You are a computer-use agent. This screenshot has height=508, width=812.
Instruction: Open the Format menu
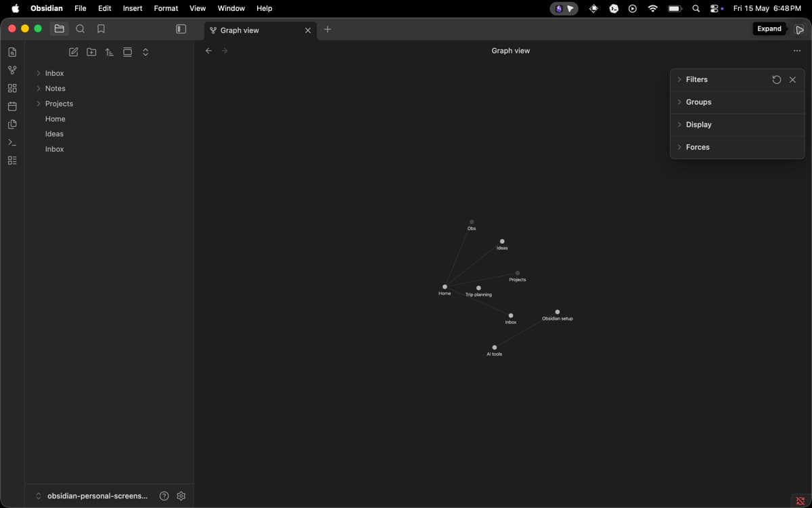(x=166, y=8)
